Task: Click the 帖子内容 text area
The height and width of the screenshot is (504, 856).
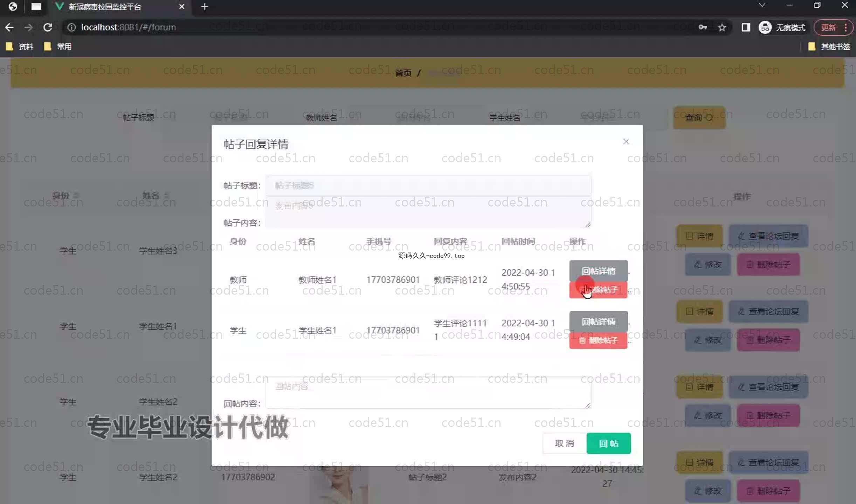Action: coord(428,212)
